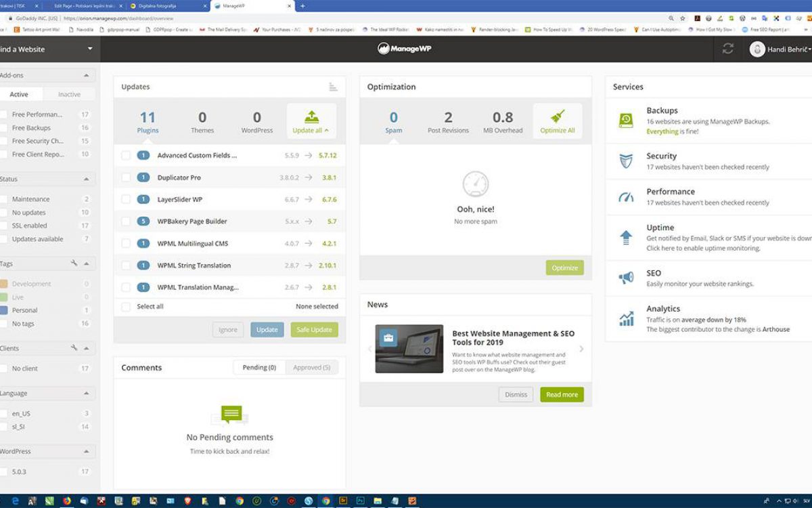The width and height of the screenshot is (812, 508).
Task: Switch to the Approved (5) comments tab
Action: pos(311,368)
